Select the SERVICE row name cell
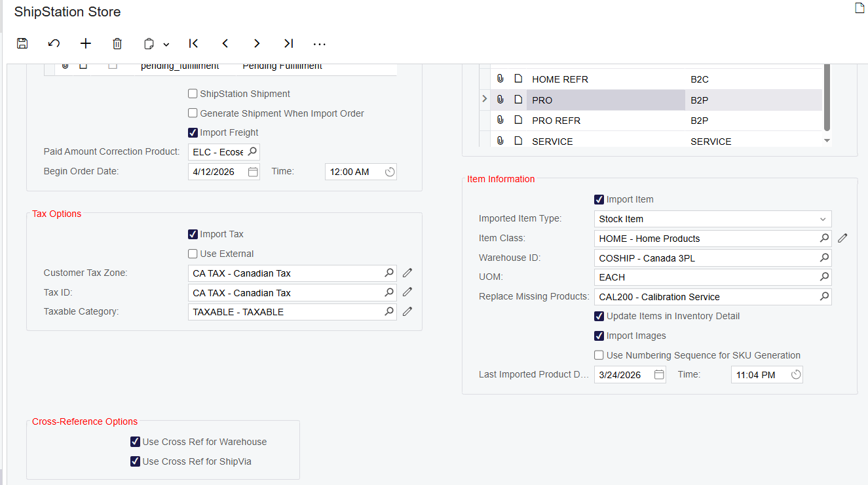The height and width of the screenshot is (485, 868). [x=606, y=141]
